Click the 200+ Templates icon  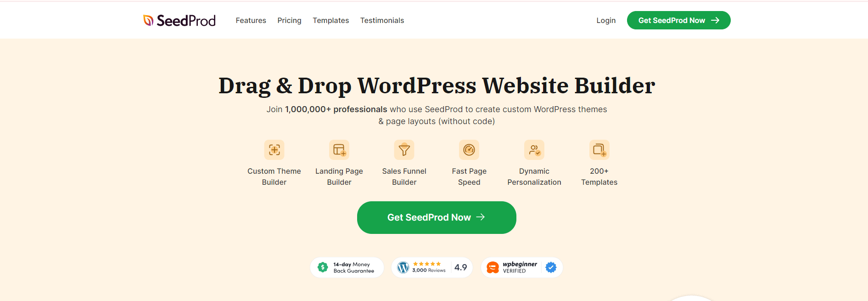(599, 150)
